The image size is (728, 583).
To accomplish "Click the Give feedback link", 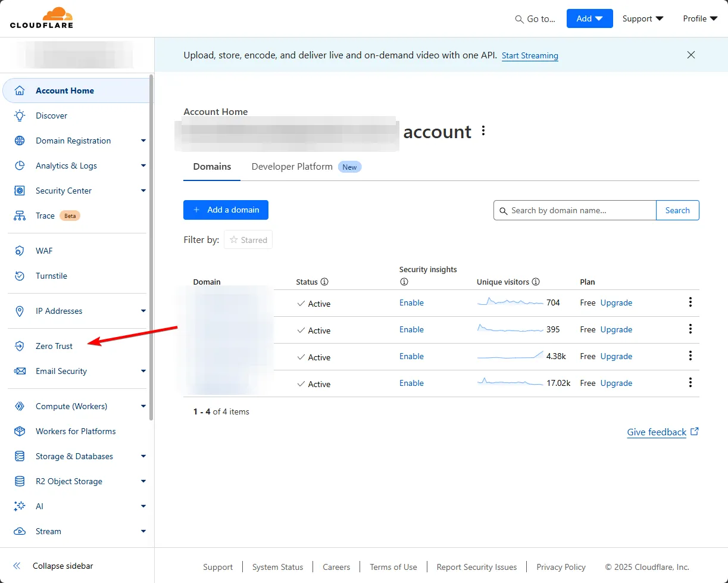I will click(663, 432).
